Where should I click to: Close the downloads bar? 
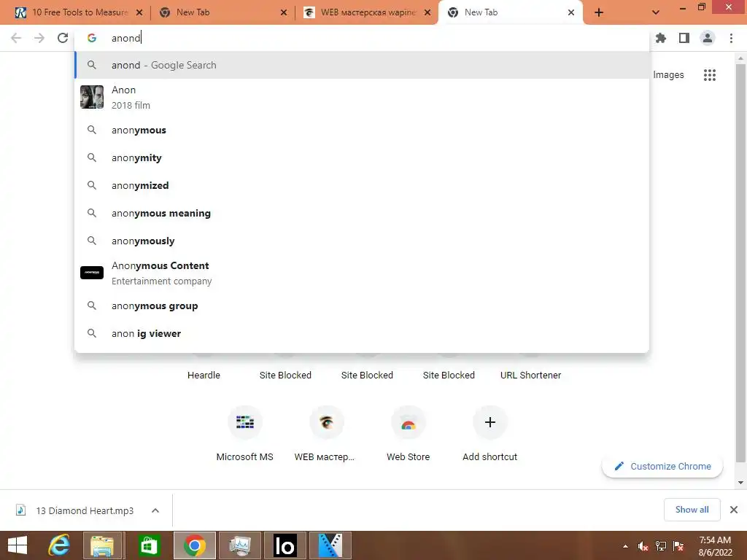click(734, 510)
